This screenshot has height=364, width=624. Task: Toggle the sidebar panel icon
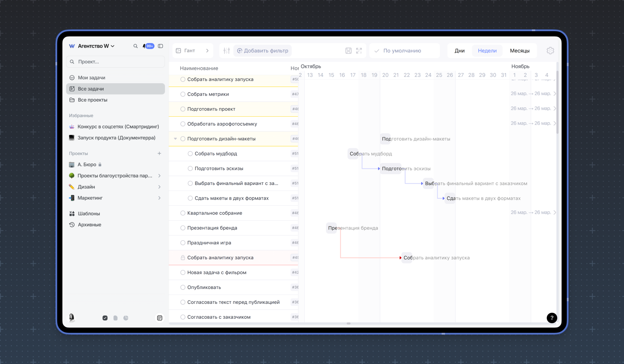160,46
